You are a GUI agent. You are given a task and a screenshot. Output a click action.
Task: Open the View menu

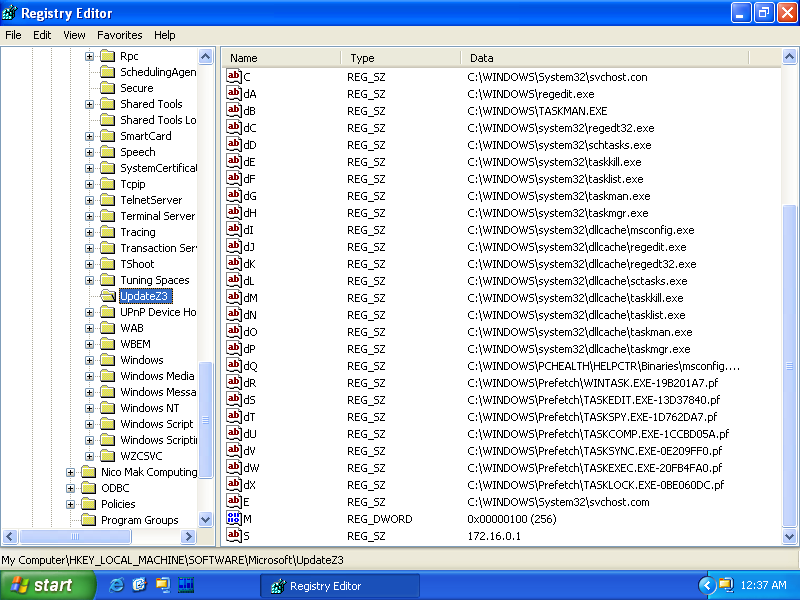pos(74,35)
